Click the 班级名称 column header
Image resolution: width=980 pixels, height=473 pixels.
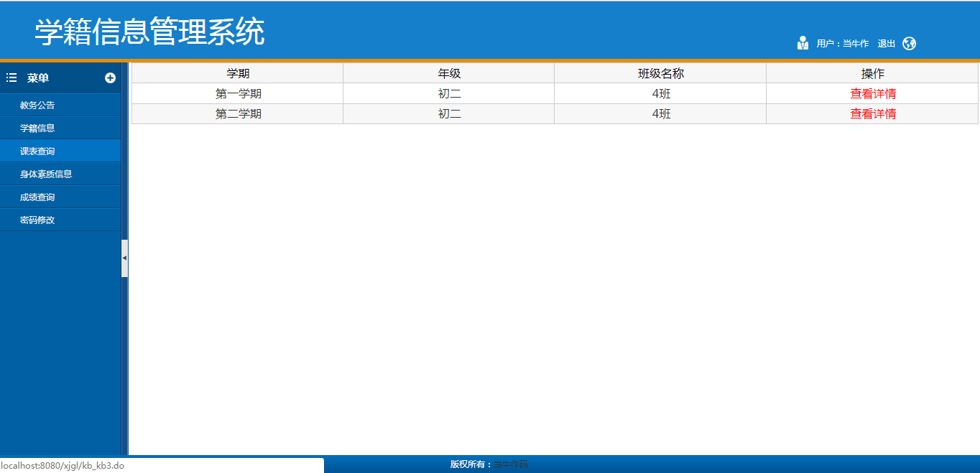click(x=660, y=73)
